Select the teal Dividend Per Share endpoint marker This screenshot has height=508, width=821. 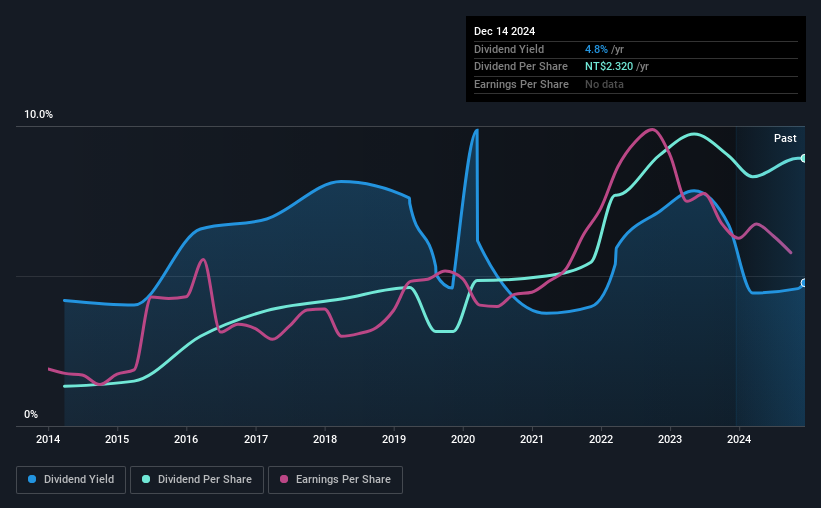coord(804,158)
